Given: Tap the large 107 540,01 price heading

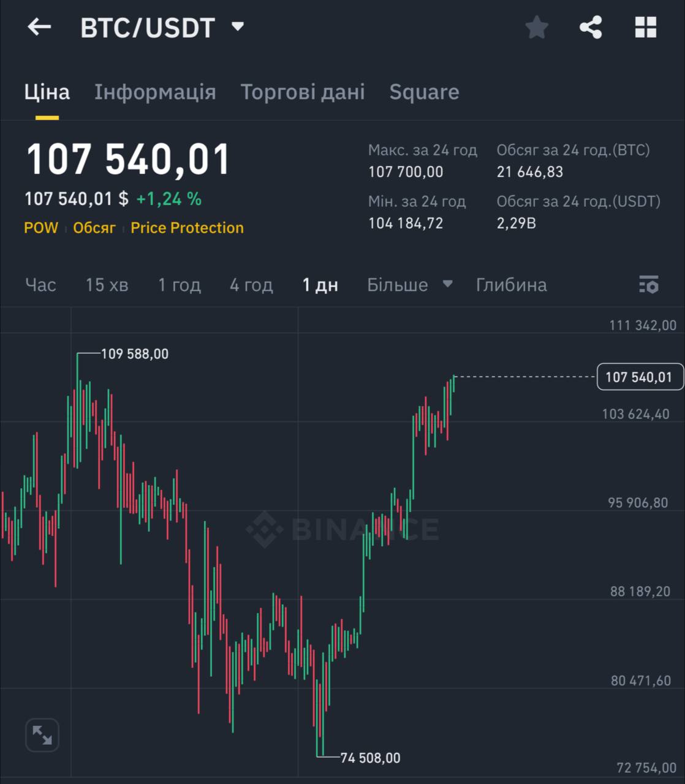Looking at the screenshot, I should (x=128, y=160).
